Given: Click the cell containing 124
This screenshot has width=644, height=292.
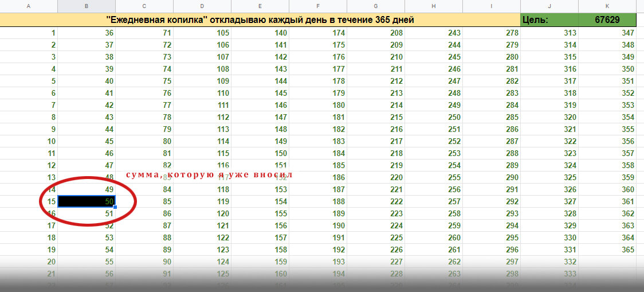Looking at the screenshot, I should (202, 262).
